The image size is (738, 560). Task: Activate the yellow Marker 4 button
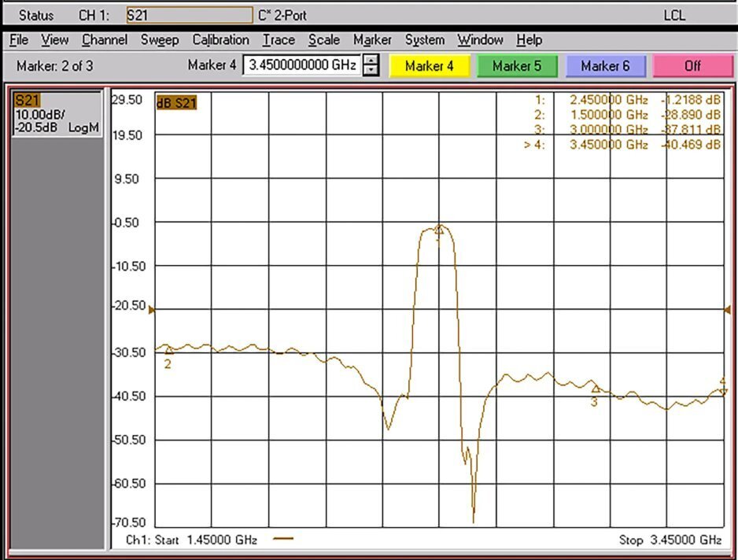coord(429,66)
